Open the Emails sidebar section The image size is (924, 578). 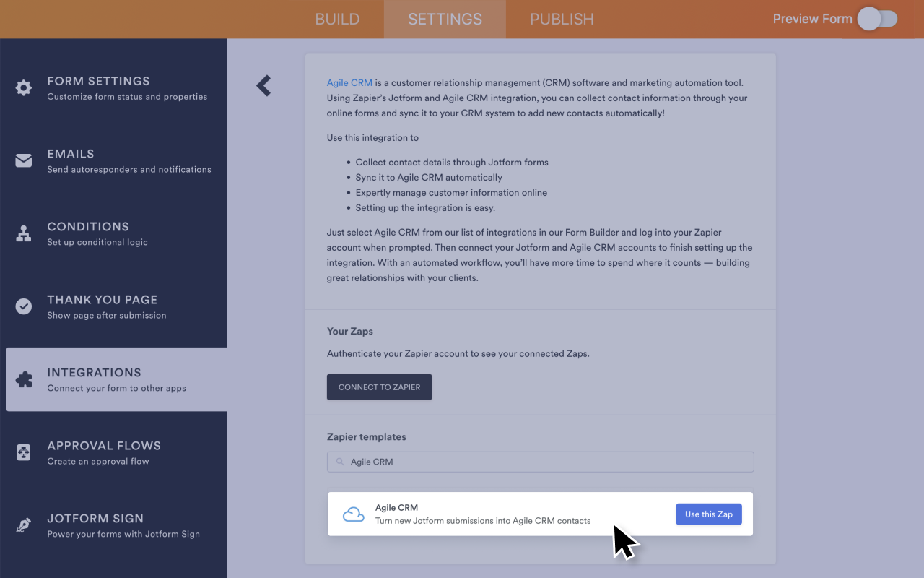(113, 160)
